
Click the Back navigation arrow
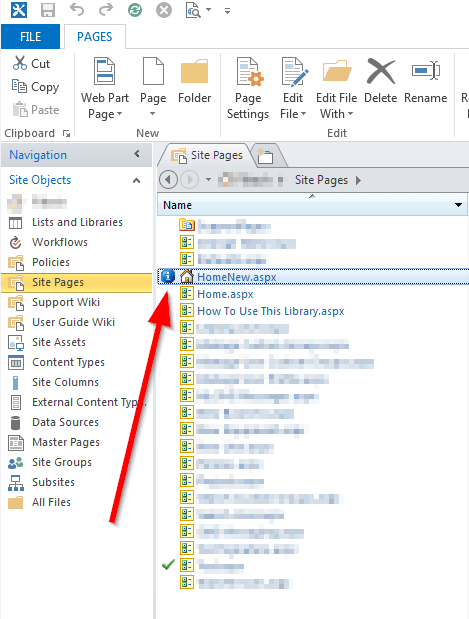pos(169,180)
